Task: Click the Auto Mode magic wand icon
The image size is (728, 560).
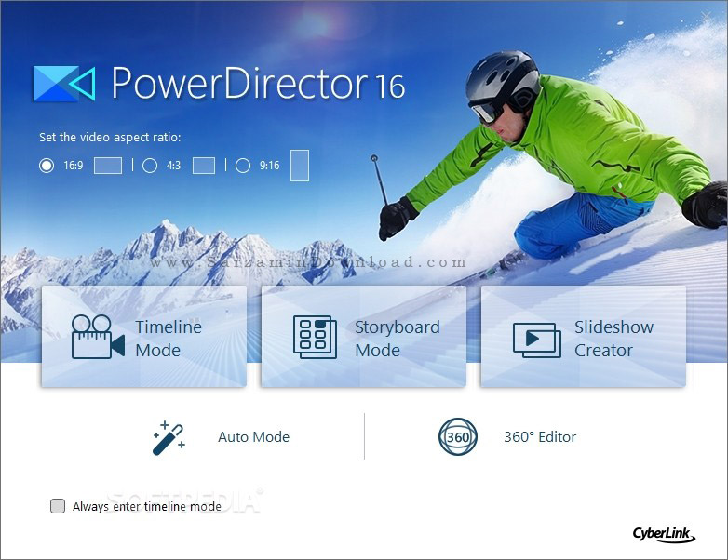Action: [169, 437]
